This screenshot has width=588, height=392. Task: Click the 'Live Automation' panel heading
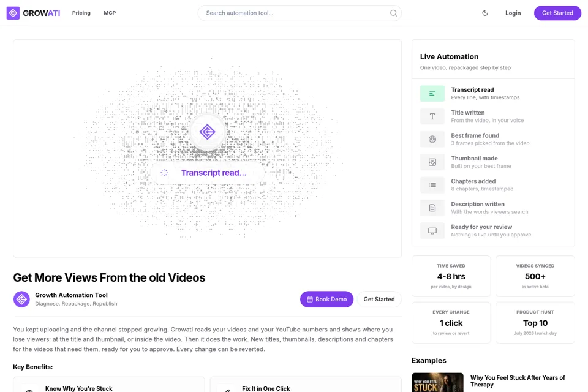pyautogui.click(x=449, y=56)
